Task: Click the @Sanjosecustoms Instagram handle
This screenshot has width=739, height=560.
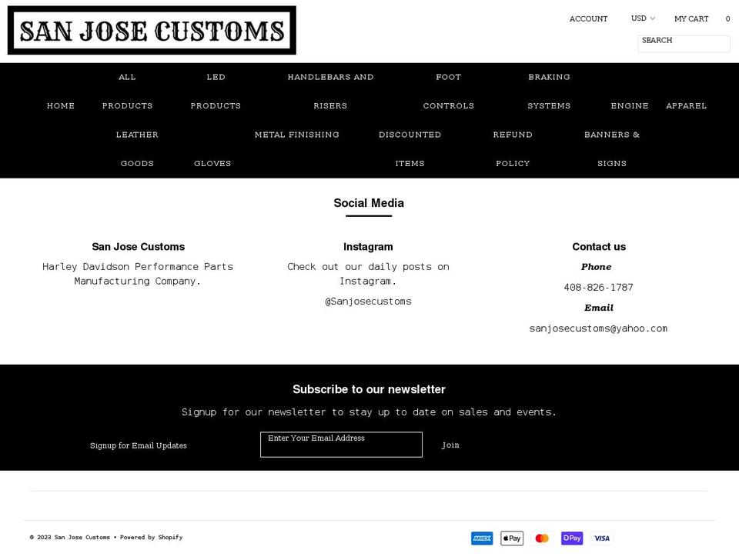Action: coord(368,302)
